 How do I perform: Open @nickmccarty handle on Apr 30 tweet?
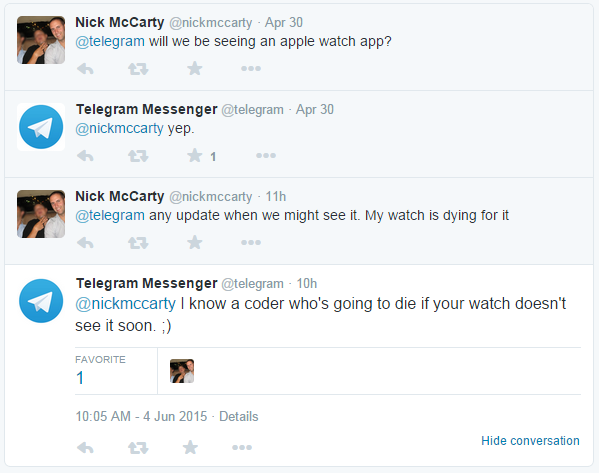(x=210, y=23)
